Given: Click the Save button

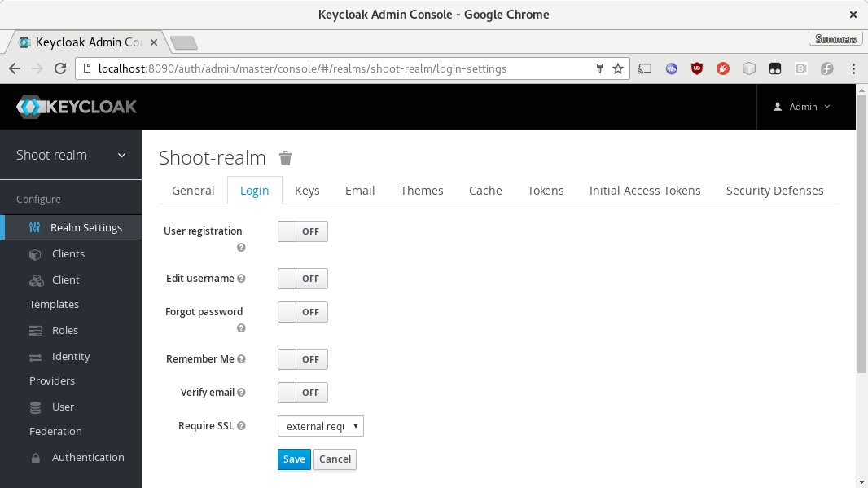Looking at the screenshot, I should pyautogui.click(x=294, y=459).
